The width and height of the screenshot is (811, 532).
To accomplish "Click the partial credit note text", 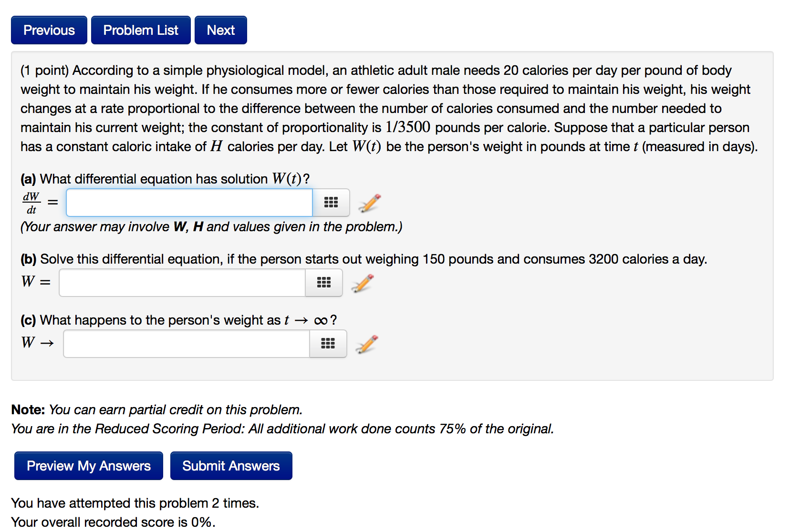I will click(157, 409).
